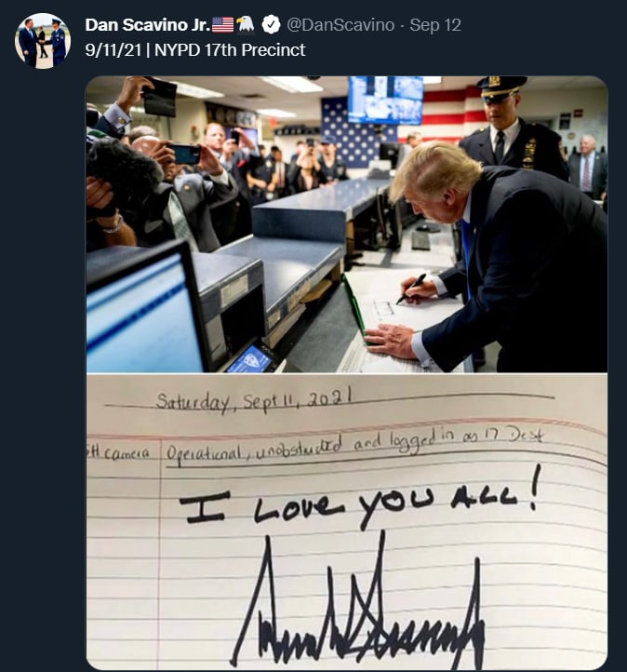Select the tweet text mentioning NYPD 17th Precinct
The image size is (627, 672).
click(x=194, y=50)
